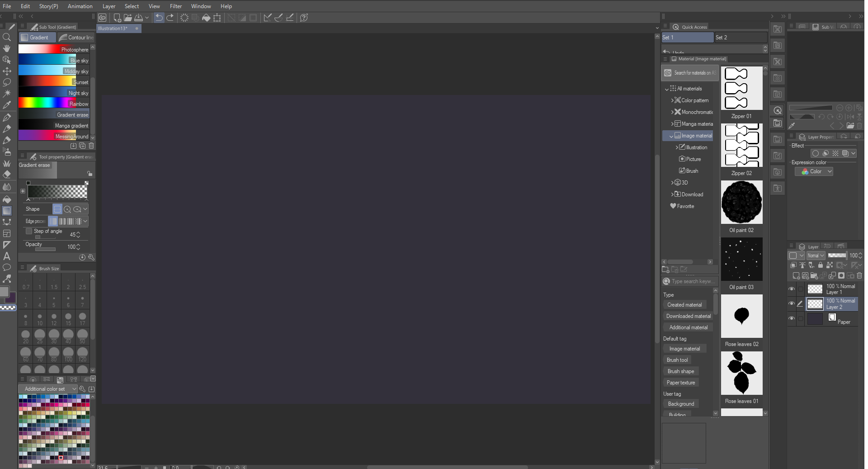Click the Delete layer trash icon
868x469 pixels.
click(859, 275)
